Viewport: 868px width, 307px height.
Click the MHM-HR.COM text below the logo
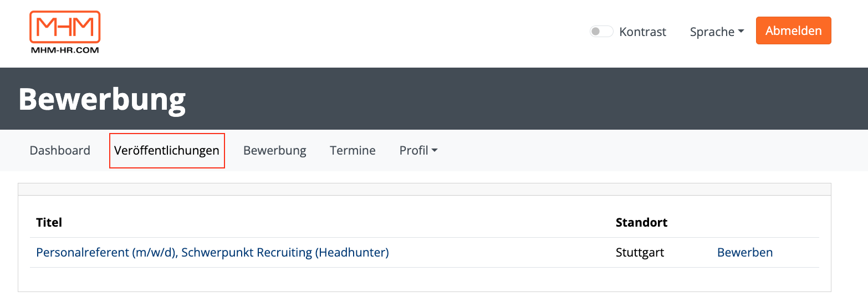(x=65, y=49)
